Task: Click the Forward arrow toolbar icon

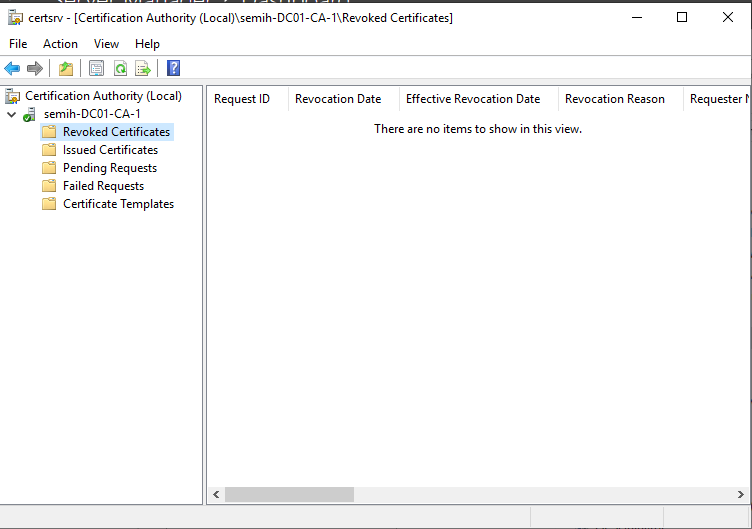Action: point(35,68)
